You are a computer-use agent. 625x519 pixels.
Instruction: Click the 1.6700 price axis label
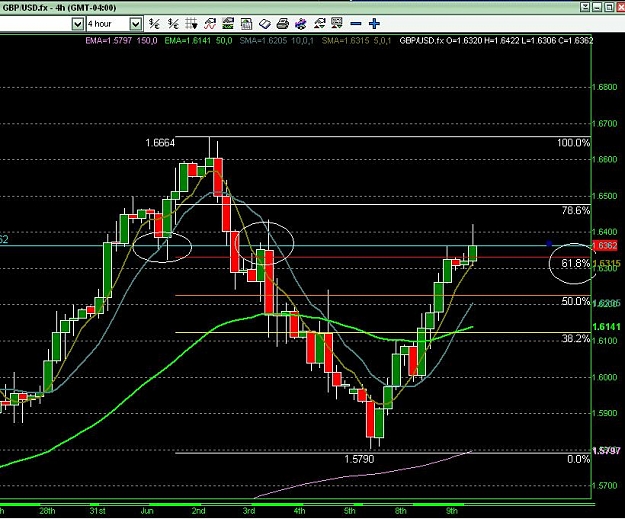[x=605, y=124]
